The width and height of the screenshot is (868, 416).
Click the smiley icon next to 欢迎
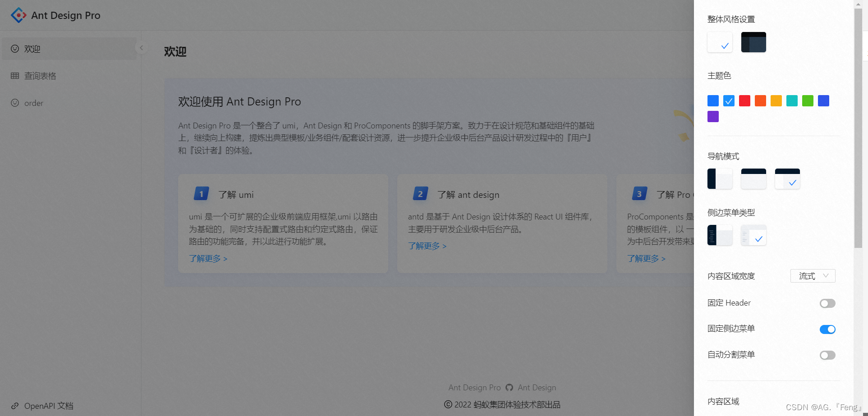(15, 49)
